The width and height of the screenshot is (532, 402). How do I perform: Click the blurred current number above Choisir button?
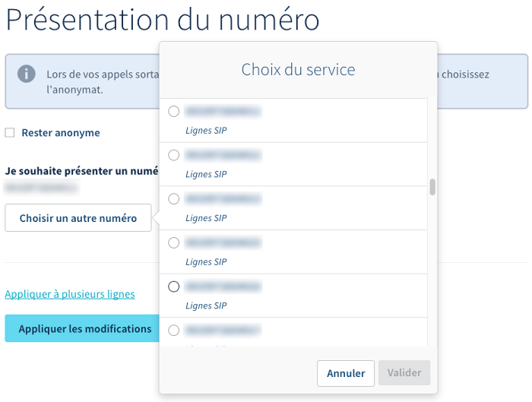[36, 187]
